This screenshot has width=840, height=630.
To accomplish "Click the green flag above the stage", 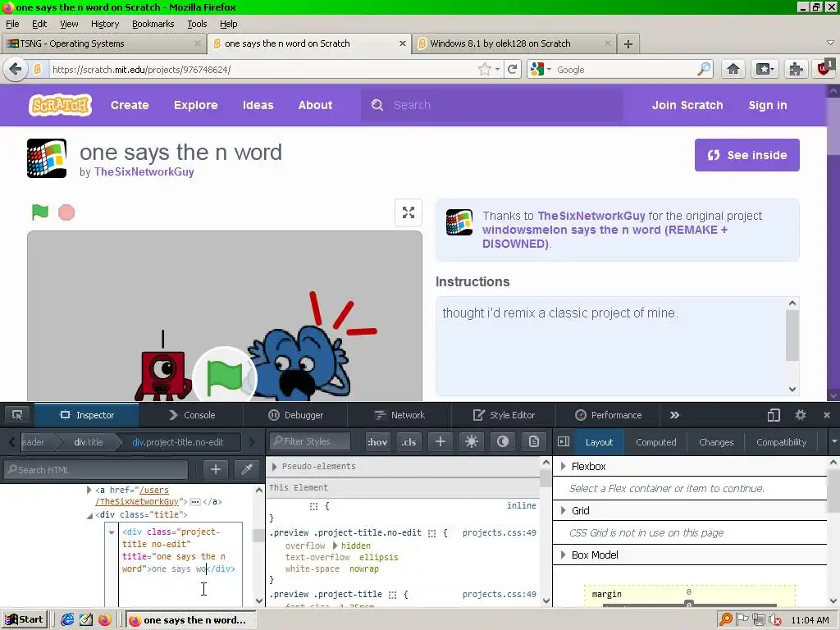I will [39, 212].
